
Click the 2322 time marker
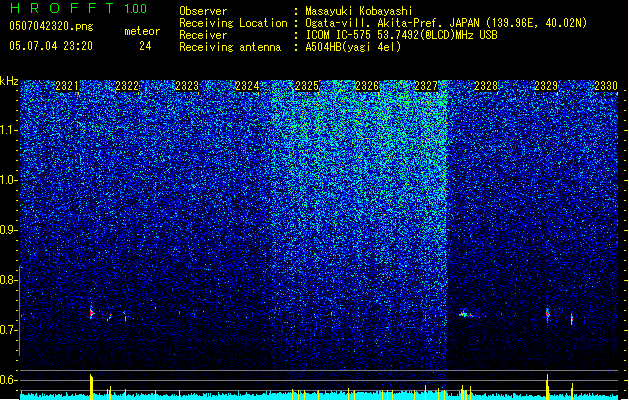click(x=127, y=86)
